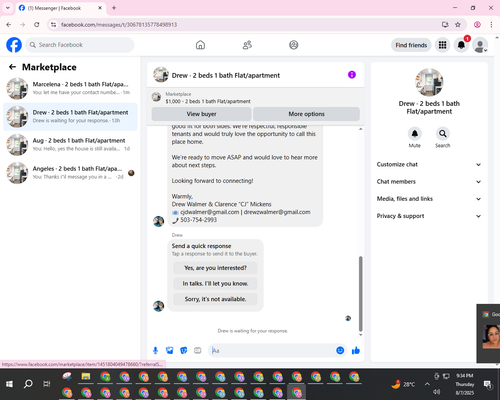Attach a photo file icon
The image size is (500, 400).
pyautogui.click(x=170, y=350)
